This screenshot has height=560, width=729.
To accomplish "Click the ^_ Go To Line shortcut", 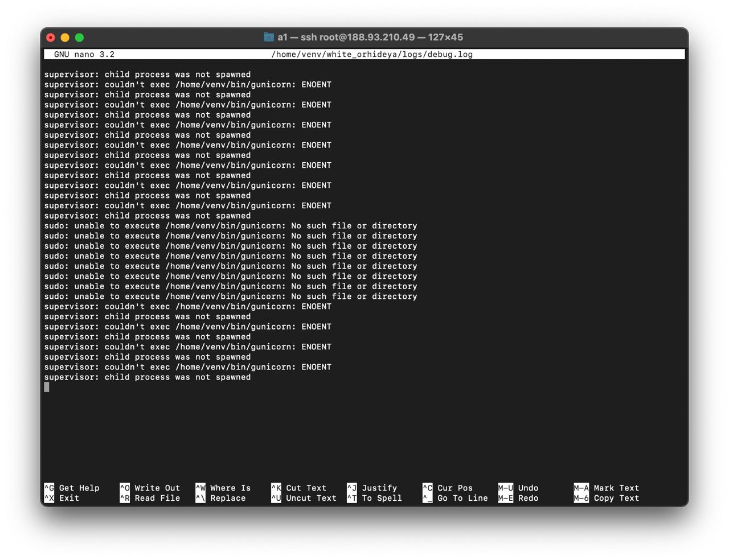I will click(455, 499).
